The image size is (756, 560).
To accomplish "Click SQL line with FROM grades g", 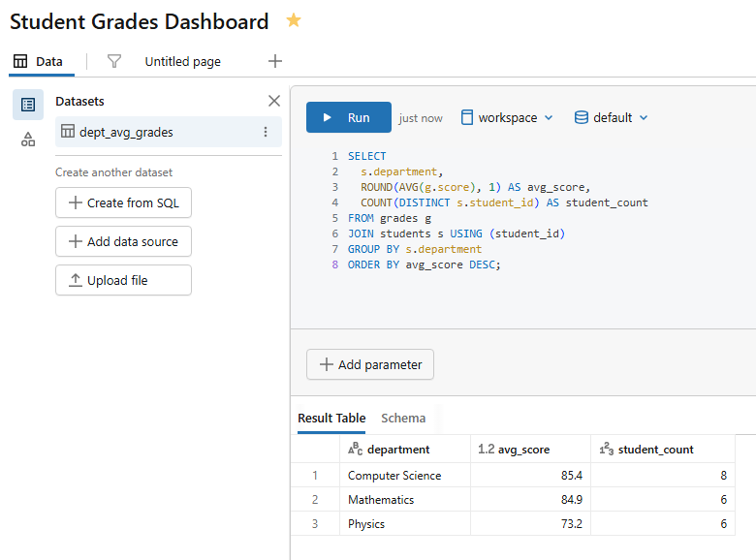I will click(x=390, y=218).
